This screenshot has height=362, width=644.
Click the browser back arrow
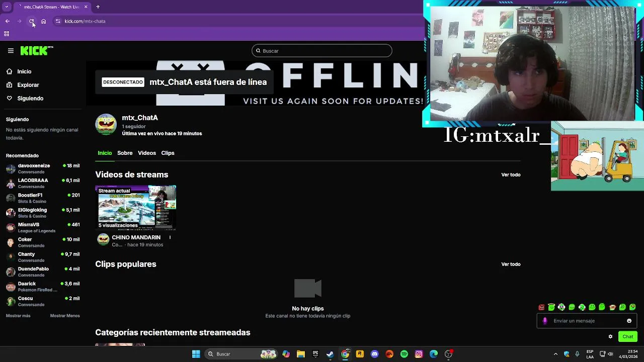[8, 21]
